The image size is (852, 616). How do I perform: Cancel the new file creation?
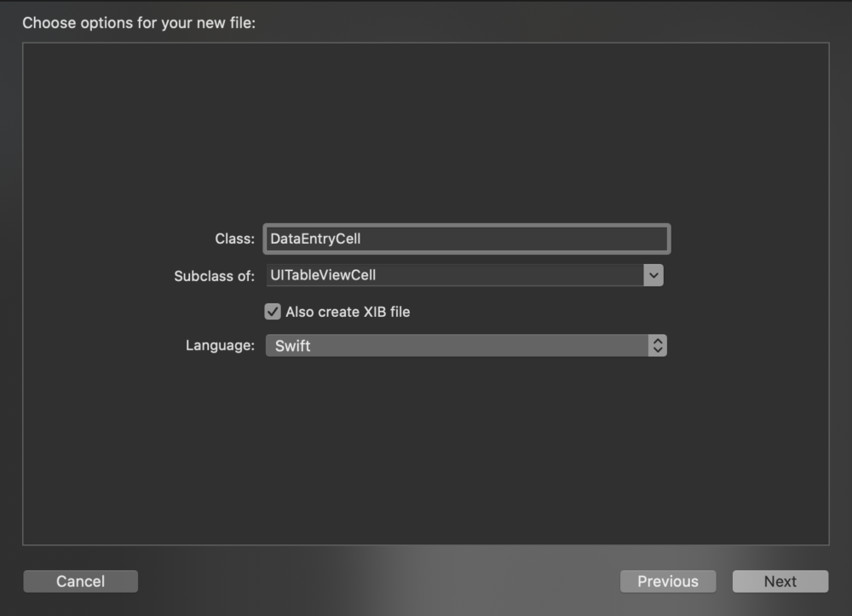tap(80, 581)
